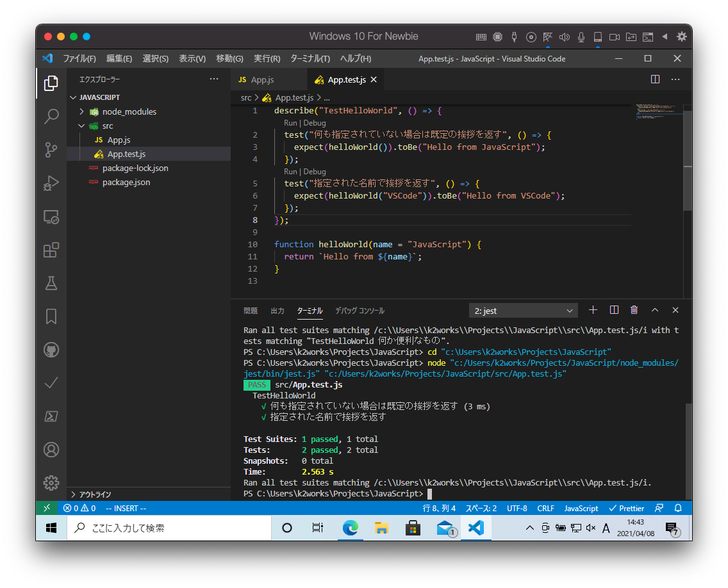Click the Manage gear icon
The image size is (728, 588).
51,482
